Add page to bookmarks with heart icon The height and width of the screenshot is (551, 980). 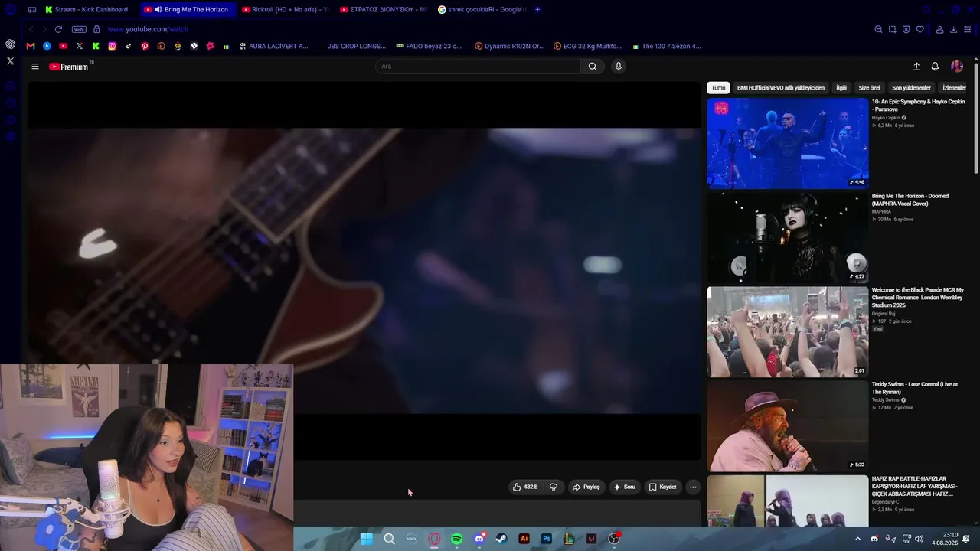point(920,29)
